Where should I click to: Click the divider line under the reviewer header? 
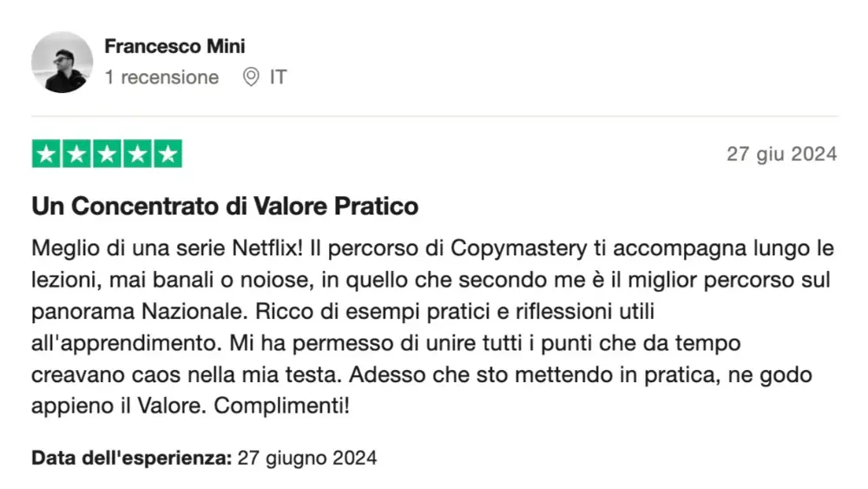pyautogui.click(x=434, y=116)
